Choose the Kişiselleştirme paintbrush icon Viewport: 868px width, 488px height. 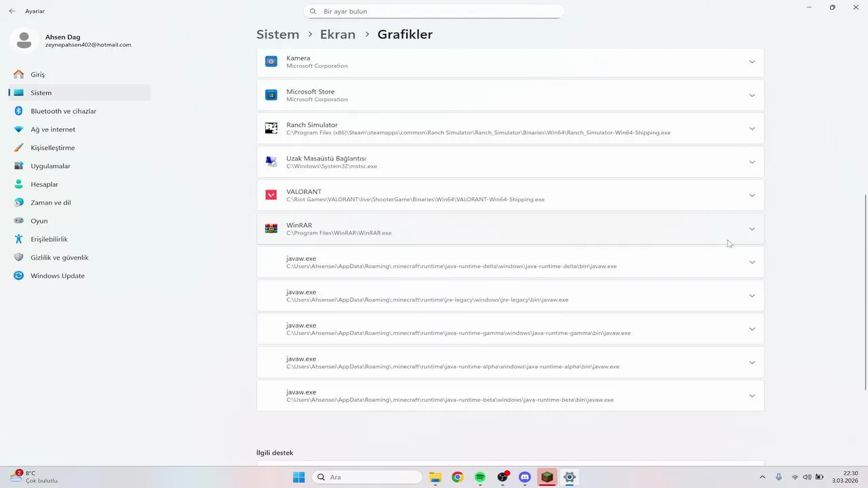18,148
